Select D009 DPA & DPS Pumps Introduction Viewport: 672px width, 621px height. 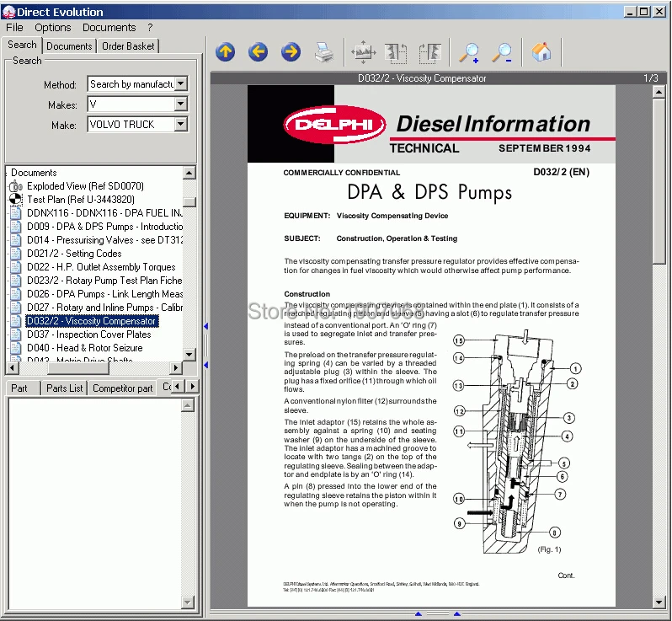(x=104, y=227)
